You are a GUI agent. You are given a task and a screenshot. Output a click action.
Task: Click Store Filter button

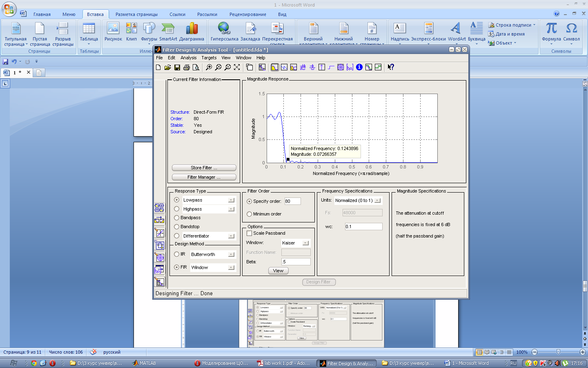204,168
